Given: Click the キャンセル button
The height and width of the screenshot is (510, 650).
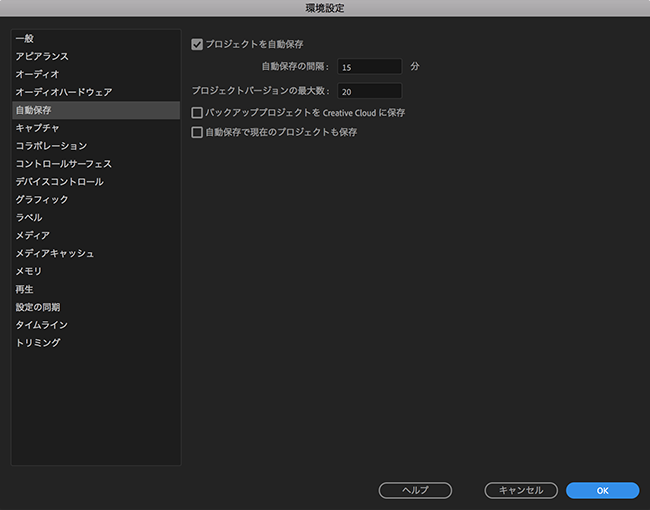Looking at the screenshot, I should pyautogui.click(x=520, y=490).
